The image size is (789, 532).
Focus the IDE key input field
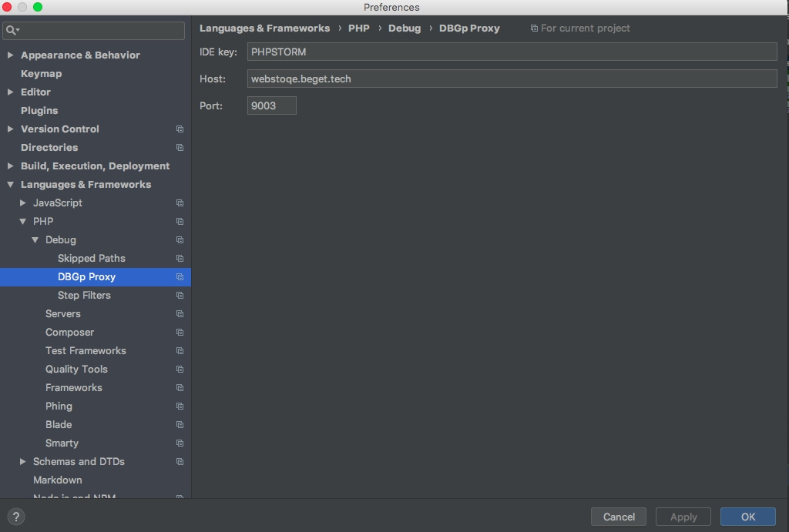click(x=512, y=52)
